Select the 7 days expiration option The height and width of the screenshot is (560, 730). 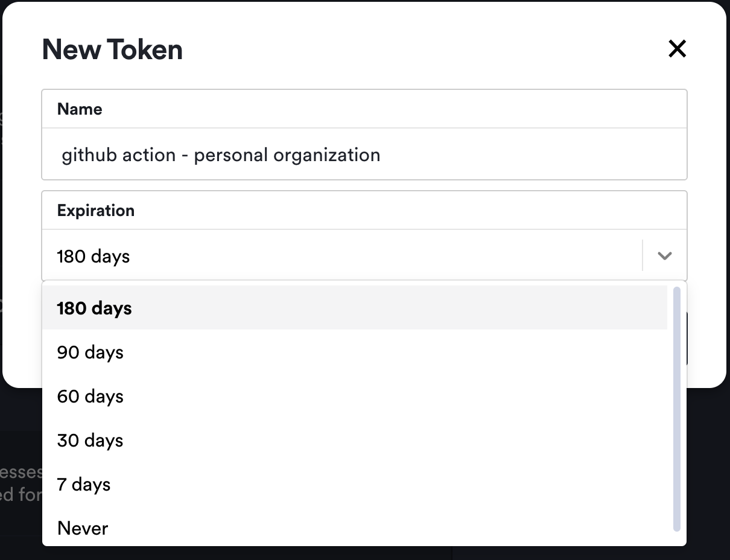pos(83,484)
